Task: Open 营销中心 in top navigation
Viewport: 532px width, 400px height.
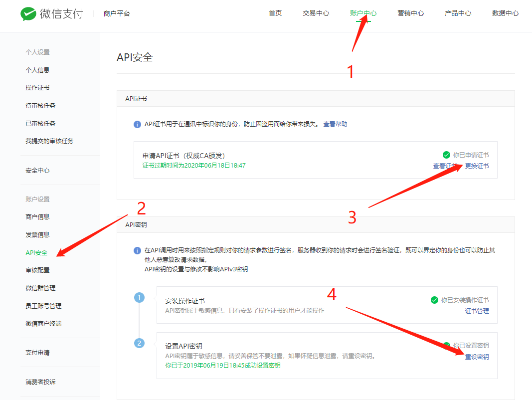Action: pos(410,13)
